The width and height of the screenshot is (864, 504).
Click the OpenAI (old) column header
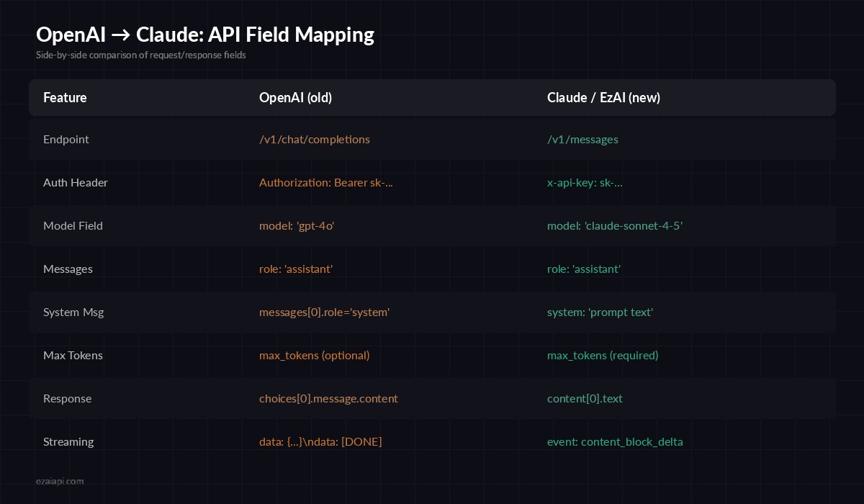(x=295, y=98)
